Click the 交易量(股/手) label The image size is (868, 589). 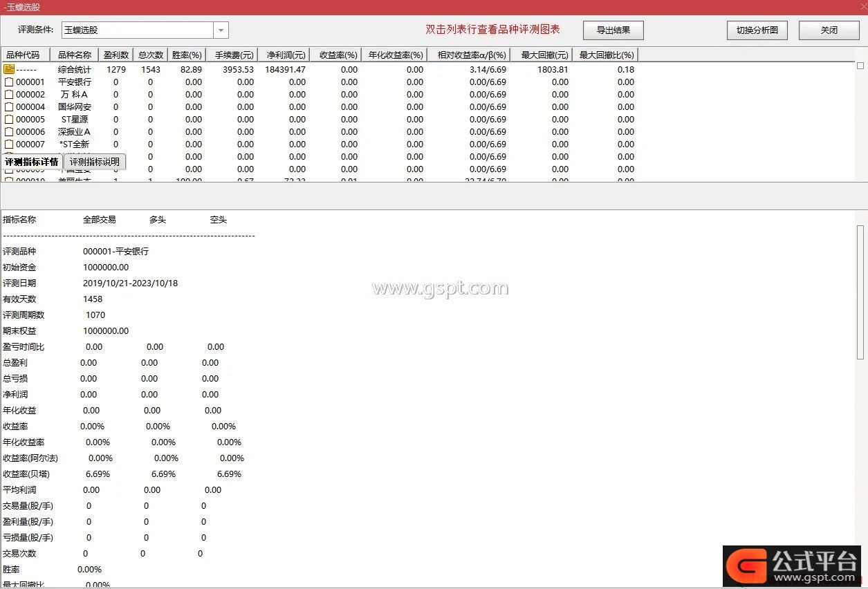click(28, 505)
